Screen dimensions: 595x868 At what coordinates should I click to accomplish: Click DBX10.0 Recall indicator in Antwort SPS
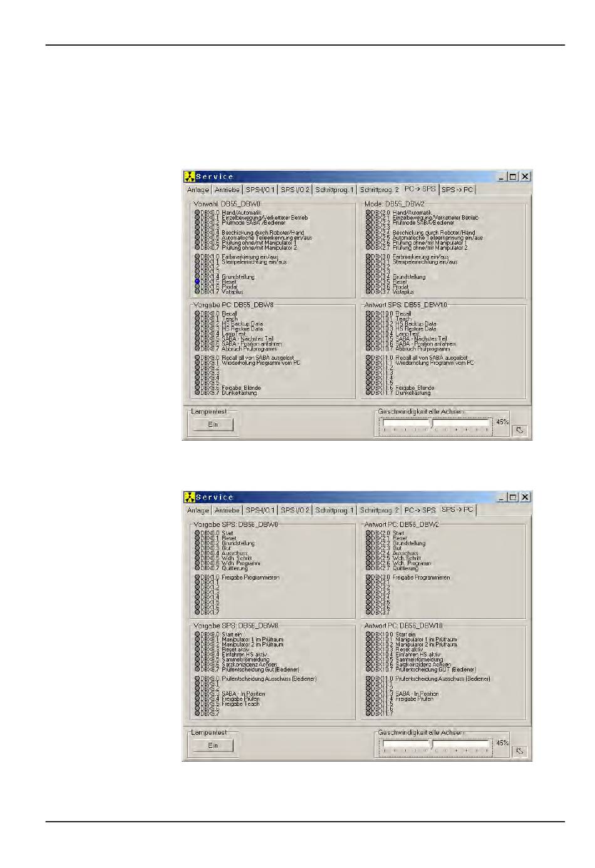point(368,314)
